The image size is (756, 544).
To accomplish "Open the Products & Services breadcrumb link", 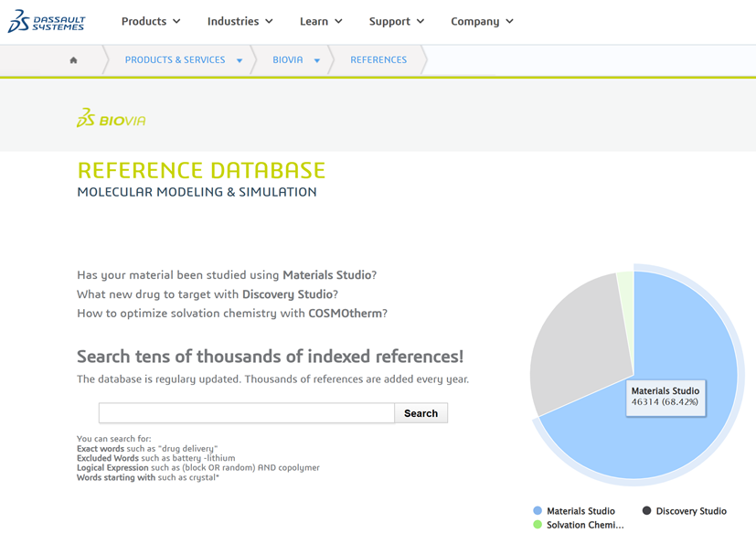I will coord(175,60).
